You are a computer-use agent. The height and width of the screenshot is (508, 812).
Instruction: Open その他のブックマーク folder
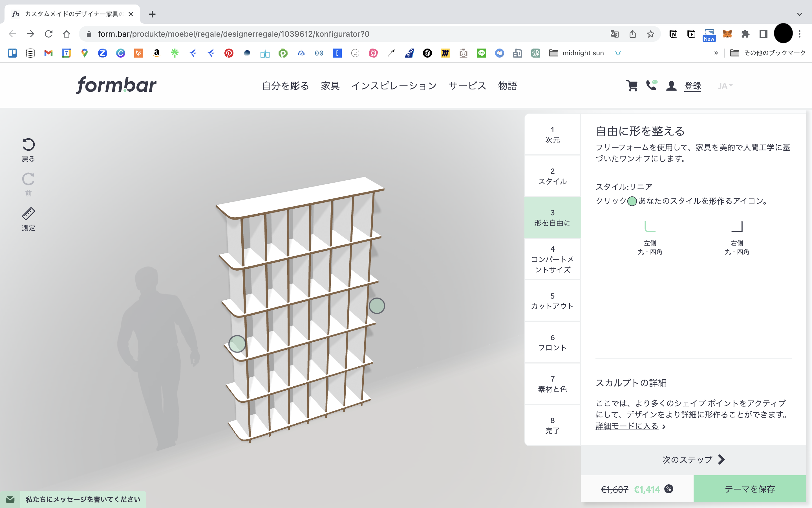[x=768, y=53]
